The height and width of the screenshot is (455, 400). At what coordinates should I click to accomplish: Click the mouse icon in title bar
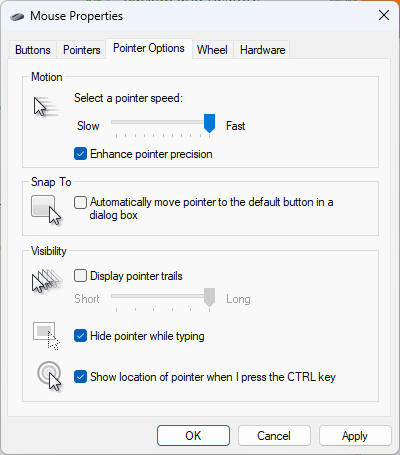coord(17,16)
